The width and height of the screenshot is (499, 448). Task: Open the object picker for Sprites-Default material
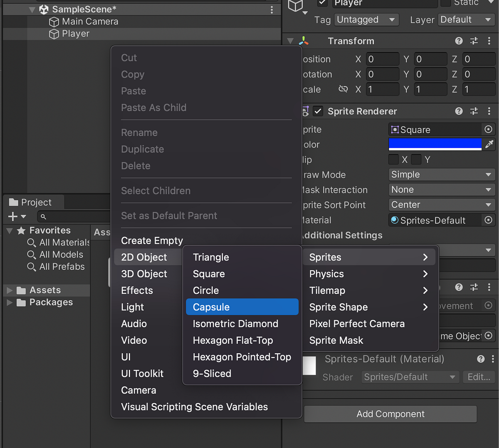tap(488, 220)
